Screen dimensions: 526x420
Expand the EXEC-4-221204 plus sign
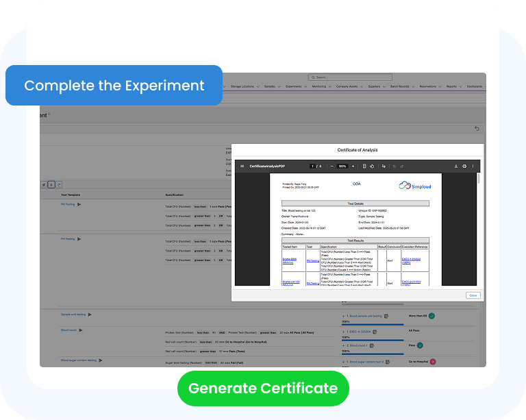pyautogui.click(x=344, y=332)
